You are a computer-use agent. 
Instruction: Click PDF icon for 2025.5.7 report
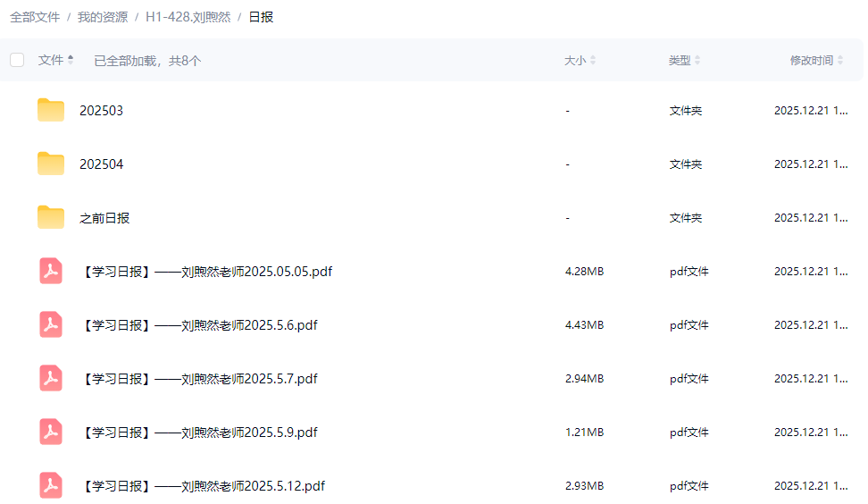click(x=51, y=379)
